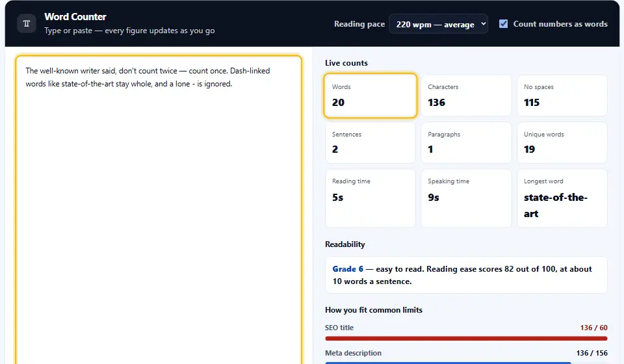The image size is (624, 364).
Task: Click the Paragraphs stat card
Action: (x=466, y=142)
